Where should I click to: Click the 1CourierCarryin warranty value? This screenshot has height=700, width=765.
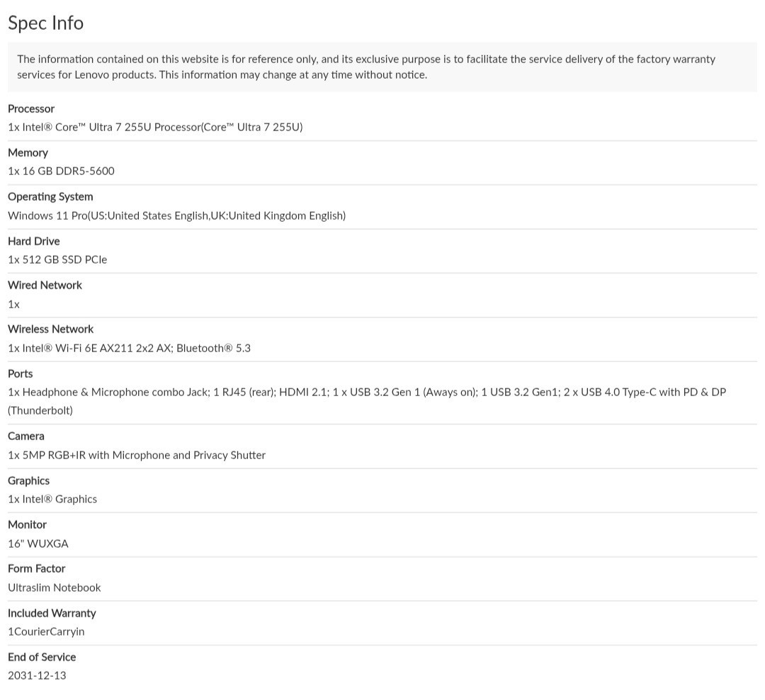[46, 631]
